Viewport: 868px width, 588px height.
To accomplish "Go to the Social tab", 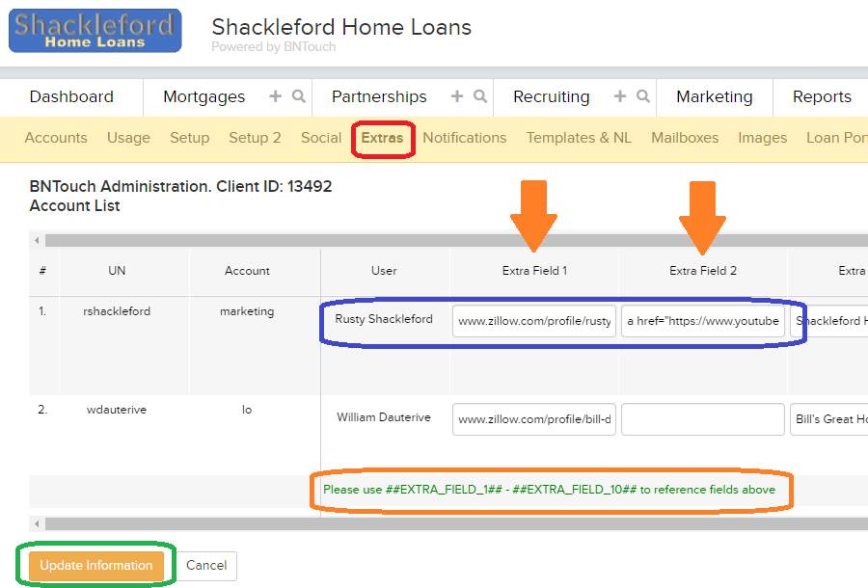I will coord(321,138).
